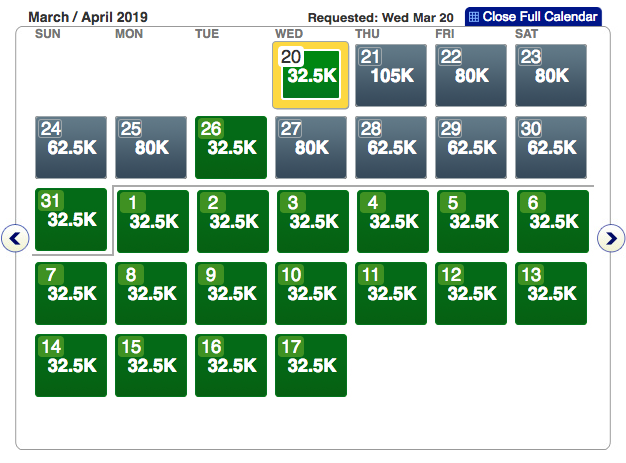Select Sunday March 31 at 32.5K
Viewport: 626px width, 463px height.
coord(71,219)
